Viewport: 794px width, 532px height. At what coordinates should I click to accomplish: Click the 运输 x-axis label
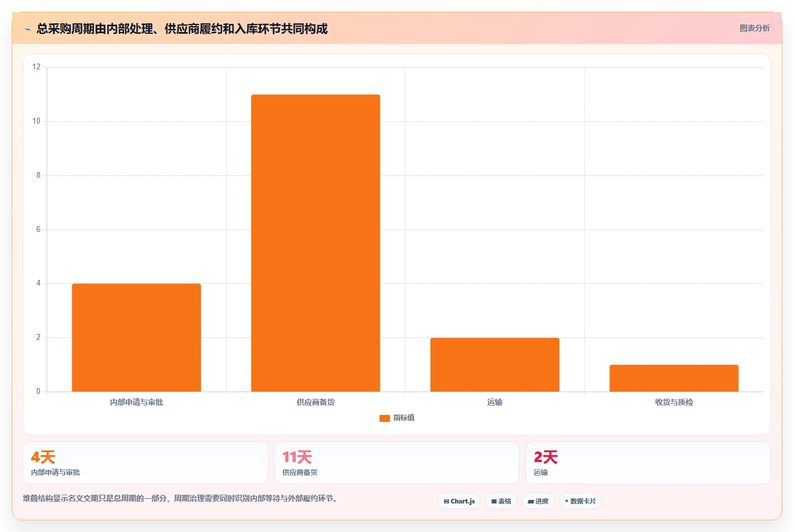tap(495, 402)
